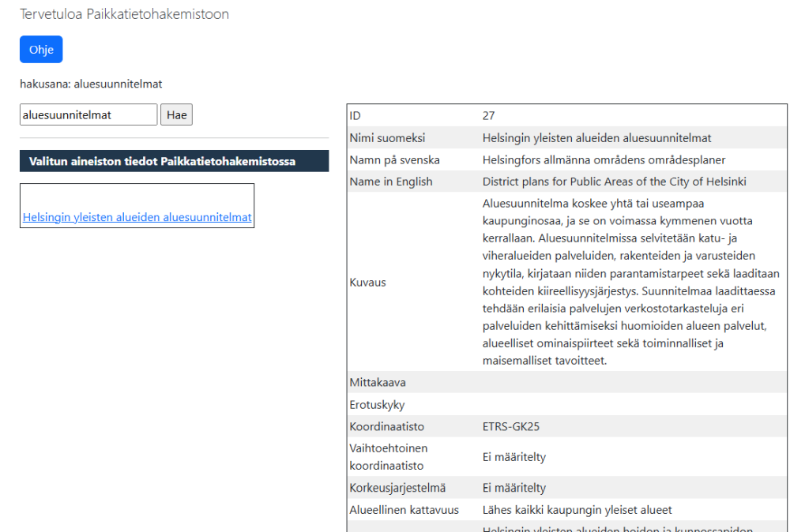The width and height of the screenshot is (790, 532).
Task: Select the Finnish name value in the table
Action: [x=597, y=138]
